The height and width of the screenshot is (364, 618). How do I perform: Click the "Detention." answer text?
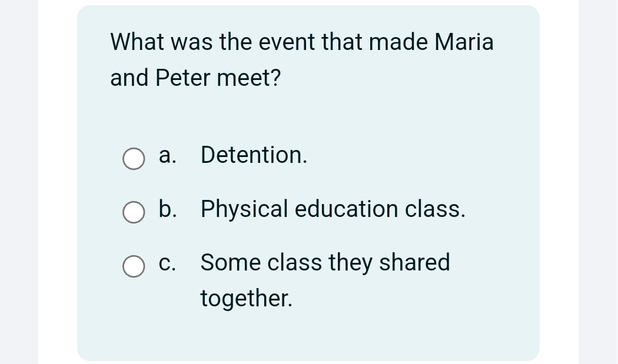254,155
